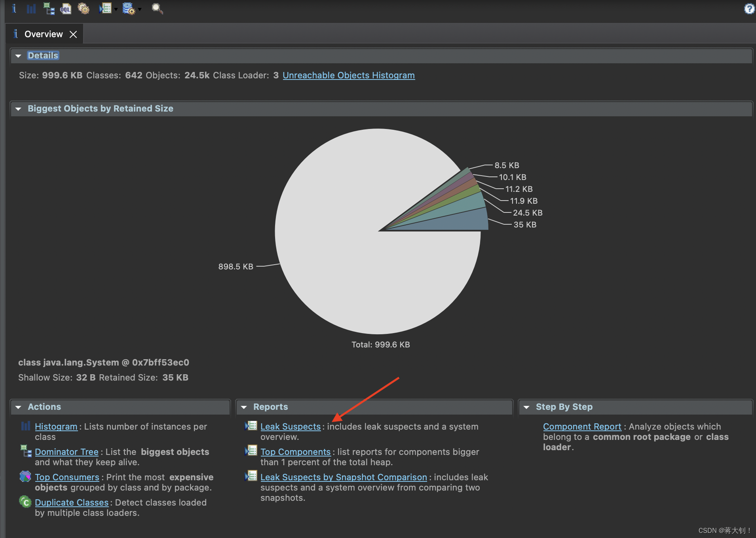Open the Dominator Tree action link
Viewport: 756px width, 538px height.
pyautogui.click(x=66, y=452)
